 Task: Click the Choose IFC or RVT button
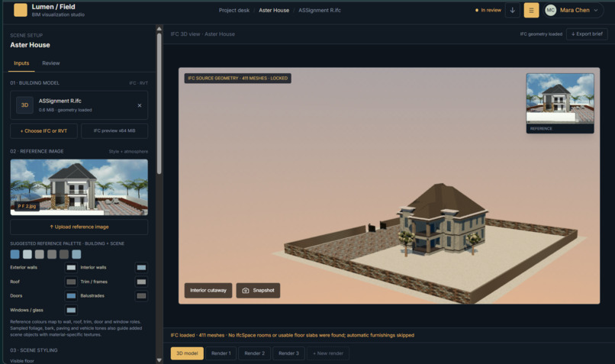[x=44, y=131]
